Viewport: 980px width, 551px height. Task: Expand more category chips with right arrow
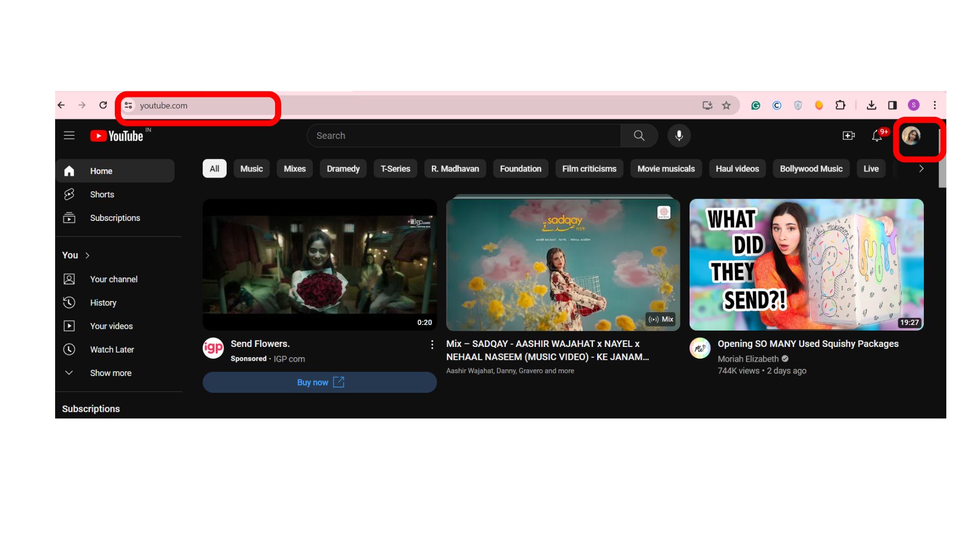click(x=921, y=168)
